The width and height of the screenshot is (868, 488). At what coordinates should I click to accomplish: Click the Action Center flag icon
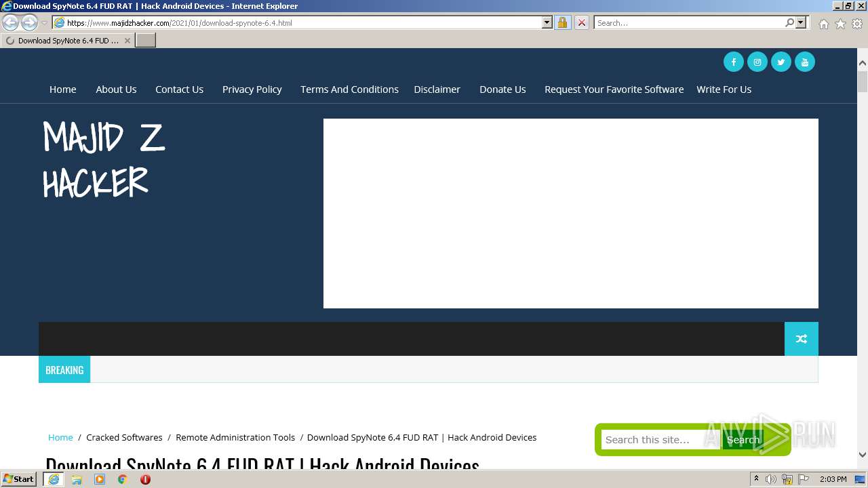coord(804,479)
